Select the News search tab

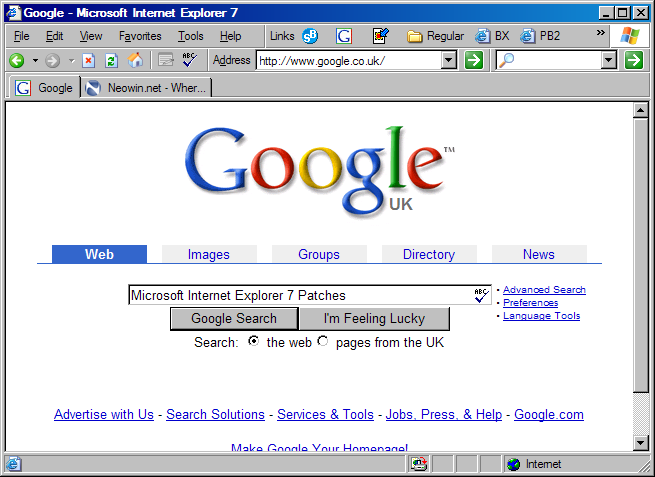539,254
